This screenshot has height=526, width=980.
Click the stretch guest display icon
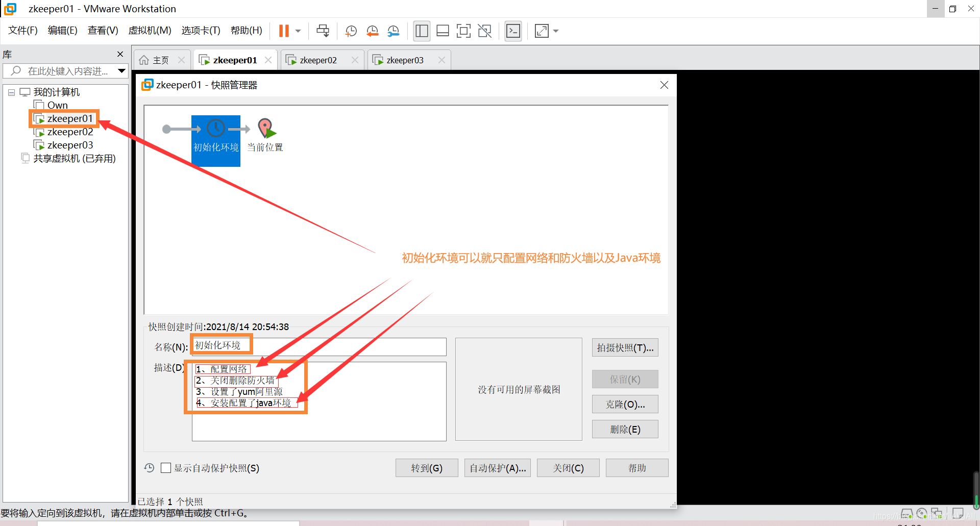(542, 31)
